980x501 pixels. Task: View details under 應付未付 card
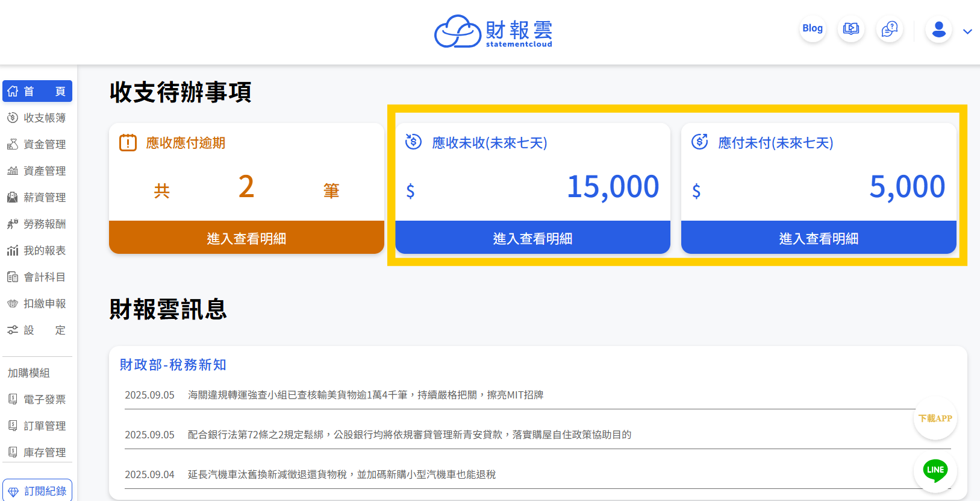point(819,238)
